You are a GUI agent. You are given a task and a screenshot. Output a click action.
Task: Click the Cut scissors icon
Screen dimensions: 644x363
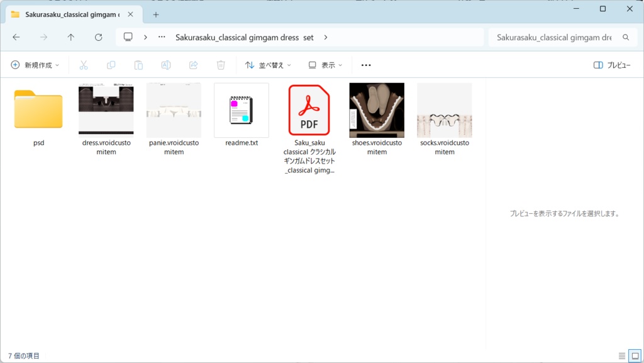pos(84,65)
